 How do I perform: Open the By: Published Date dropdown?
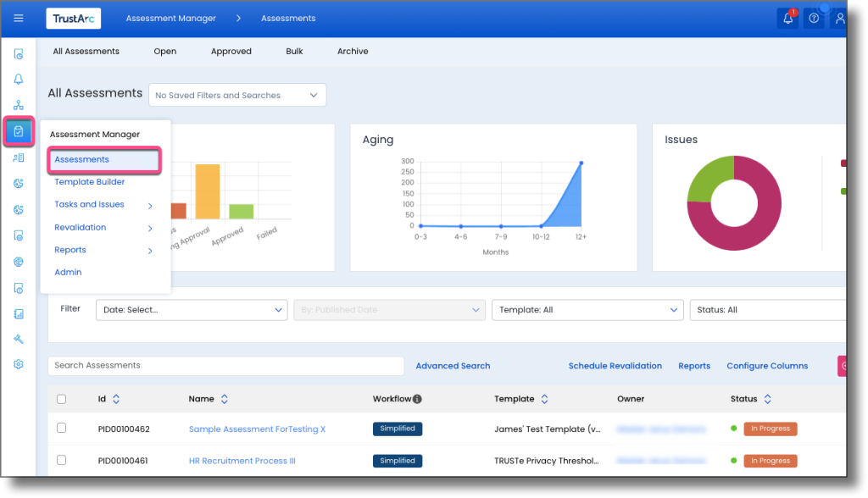pos(390,310)
